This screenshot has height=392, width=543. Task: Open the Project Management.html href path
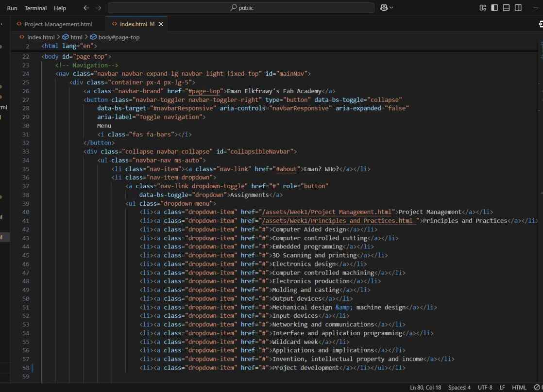pos(327,212)
